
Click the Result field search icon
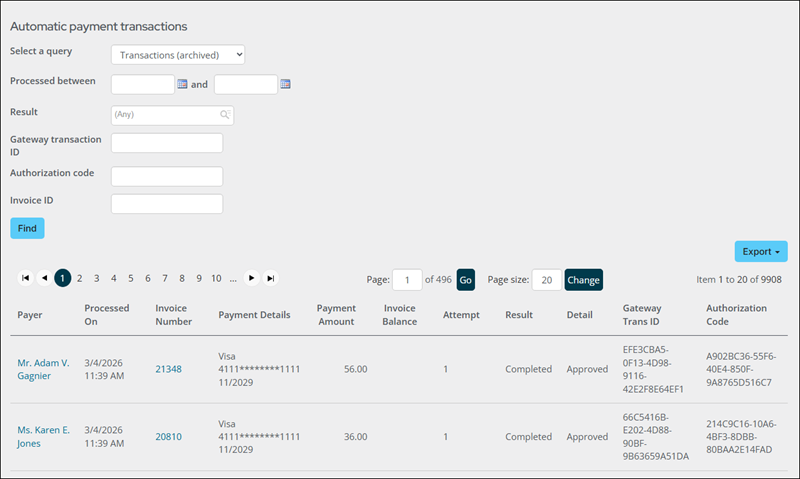(x=225, y=115)
